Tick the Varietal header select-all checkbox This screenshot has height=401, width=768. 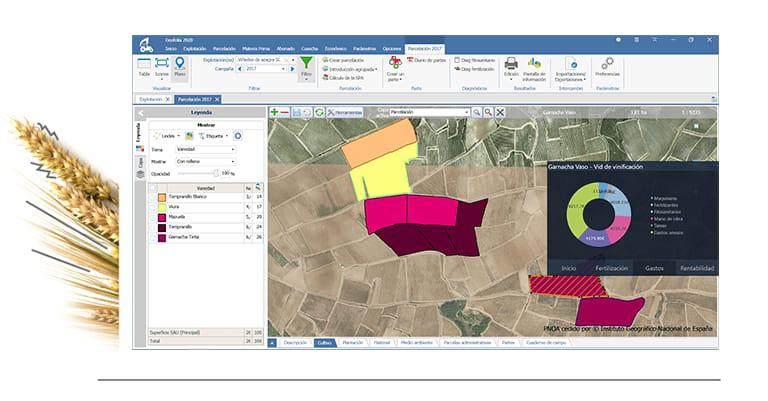(153, 188)
